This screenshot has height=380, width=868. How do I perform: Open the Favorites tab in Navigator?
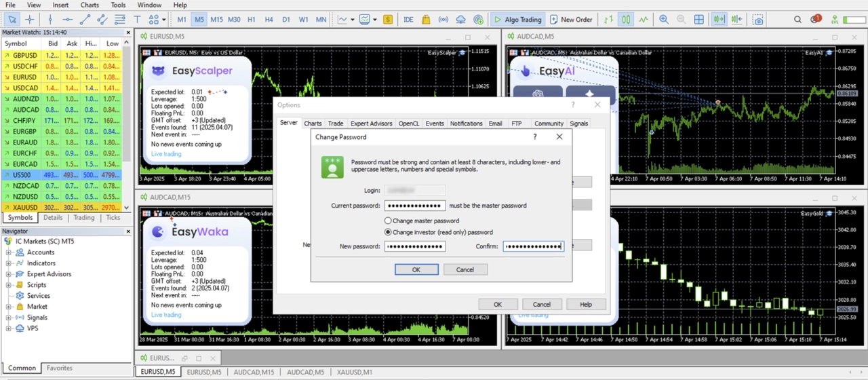tap(60, 368)
